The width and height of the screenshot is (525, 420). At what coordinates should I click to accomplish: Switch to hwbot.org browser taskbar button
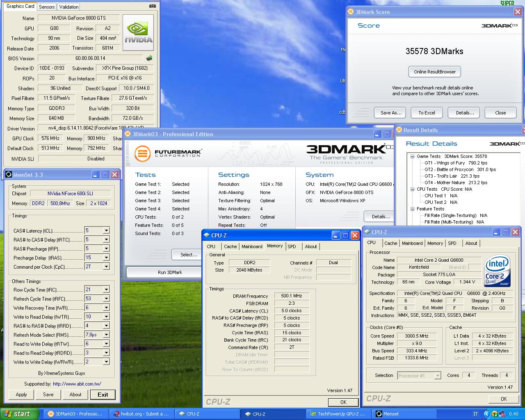[142, 414]
